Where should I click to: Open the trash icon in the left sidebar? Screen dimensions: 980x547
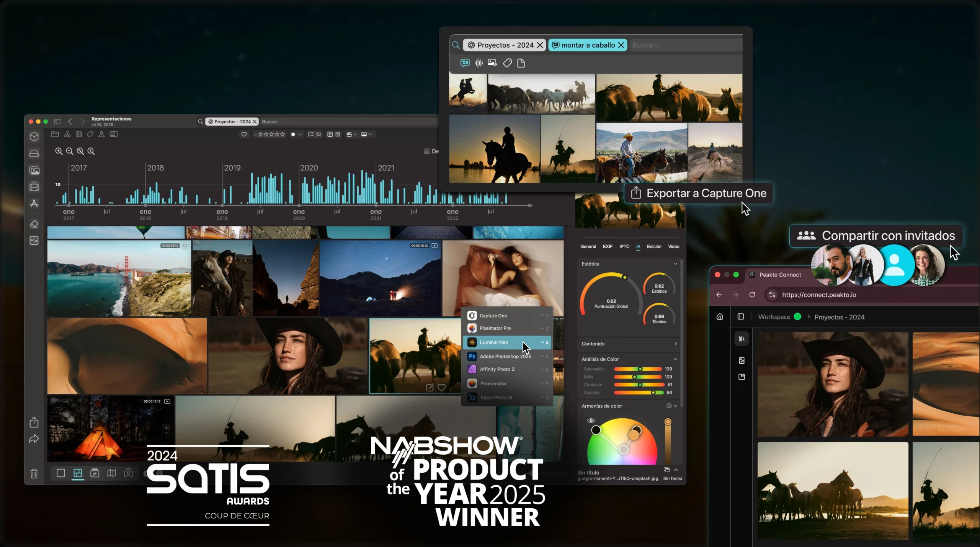click(x=34, y=473)
